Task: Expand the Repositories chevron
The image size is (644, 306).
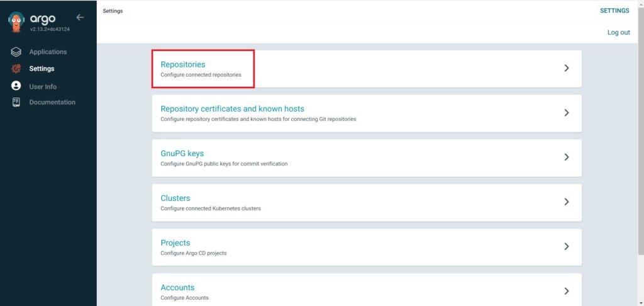Action: [x=567, y=68]
